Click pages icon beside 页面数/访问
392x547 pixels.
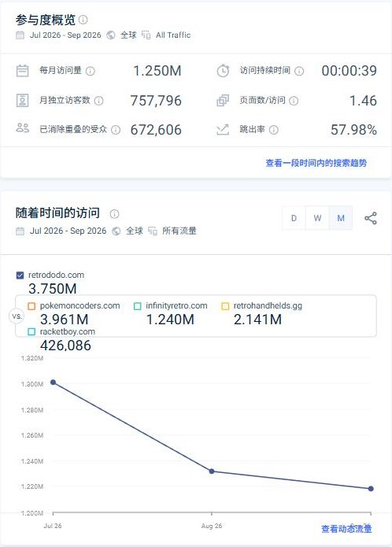tap(223, 101)
